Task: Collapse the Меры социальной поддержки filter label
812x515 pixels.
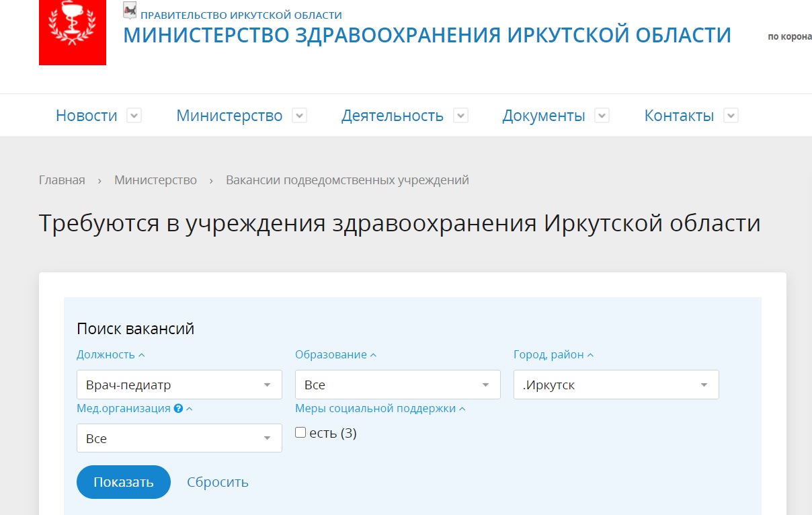Action: (380, 408)
